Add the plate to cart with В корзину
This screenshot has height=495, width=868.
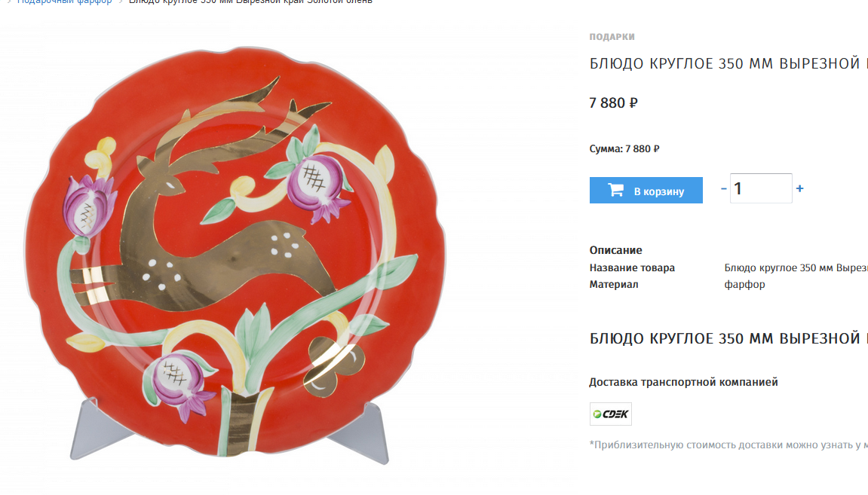(646, 191)
